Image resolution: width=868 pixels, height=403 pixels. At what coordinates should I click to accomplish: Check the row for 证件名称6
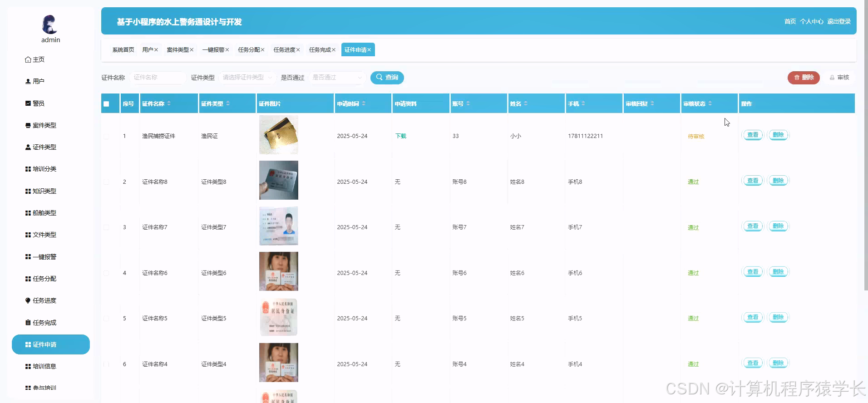coord(106,273)
